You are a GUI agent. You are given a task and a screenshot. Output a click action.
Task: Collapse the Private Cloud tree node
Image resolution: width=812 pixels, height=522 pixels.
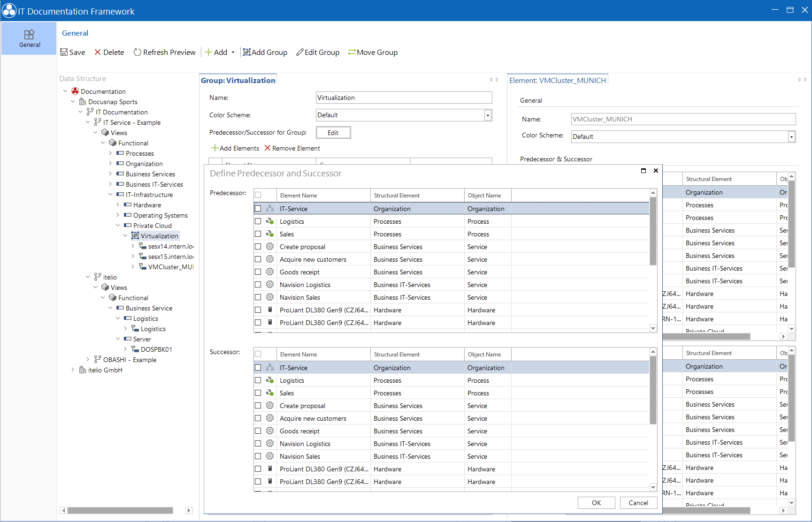pos(118,226)
